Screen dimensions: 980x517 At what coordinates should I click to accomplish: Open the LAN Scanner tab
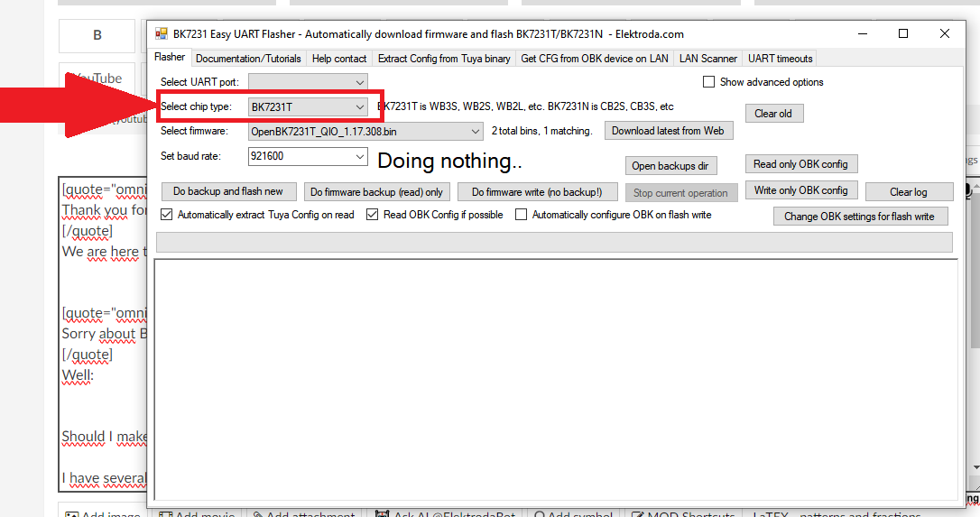708,58
